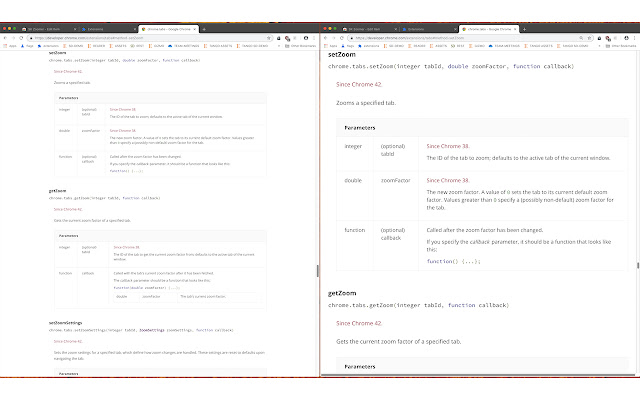
Task: Click the zoom magnifier icon in right address bar
Action: (581, 38)
